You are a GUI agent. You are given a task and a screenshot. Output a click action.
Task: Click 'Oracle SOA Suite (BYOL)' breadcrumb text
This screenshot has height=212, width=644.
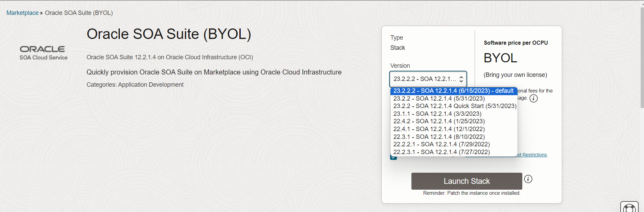(x=79, y=13)
